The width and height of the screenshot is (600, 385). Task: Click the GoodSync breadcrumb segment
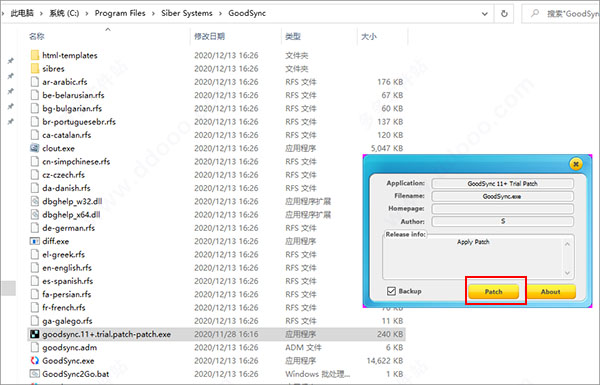(x=247, y=13)
